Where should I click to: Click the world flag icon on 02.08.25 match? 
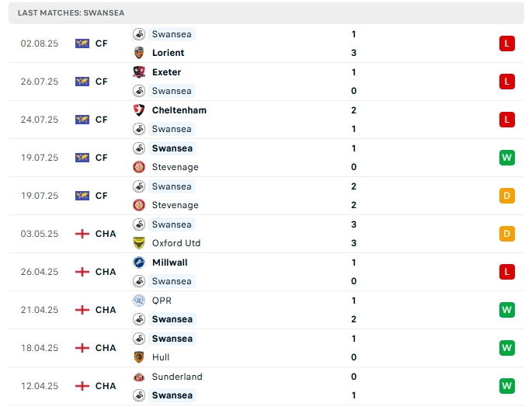[82, 43]
